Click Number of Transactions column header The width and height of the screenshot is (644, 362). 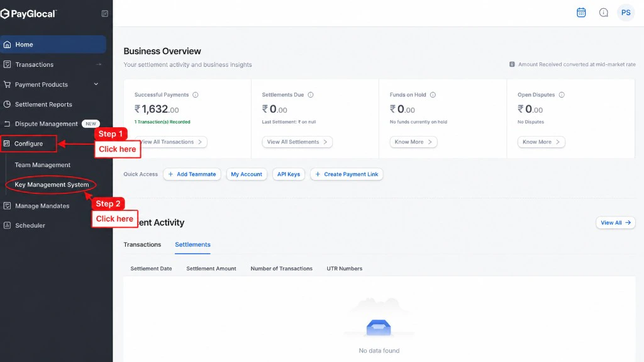click(281, 269)
